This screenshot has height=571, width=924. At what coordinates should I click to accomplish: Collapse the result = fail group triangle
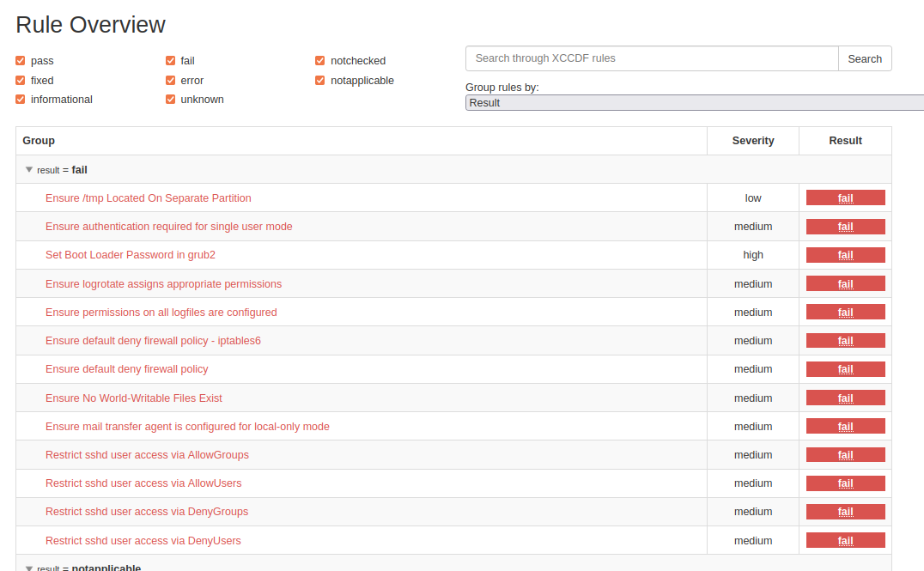tap(29, 170)
